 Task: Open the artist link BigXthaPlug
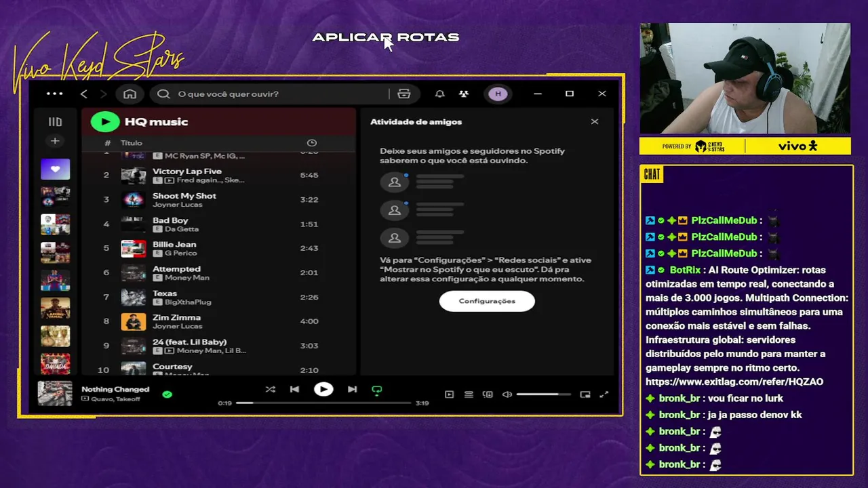point(188,302)
